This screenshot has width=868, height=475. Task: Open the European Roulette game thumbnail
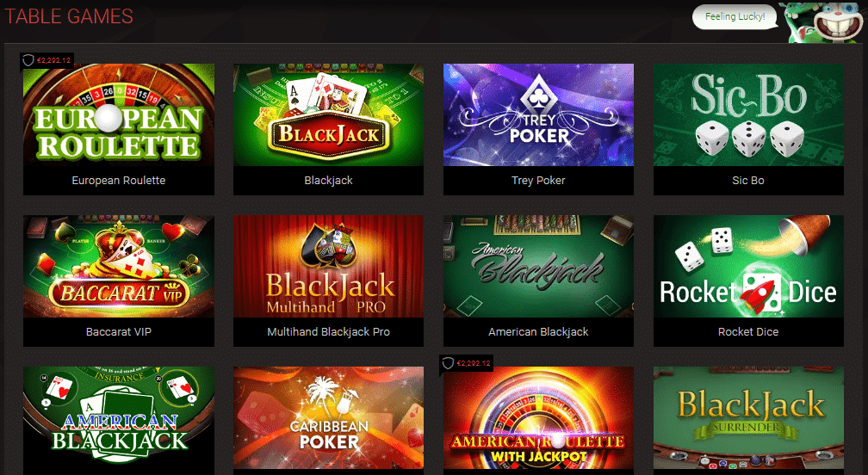click(119, 114)
